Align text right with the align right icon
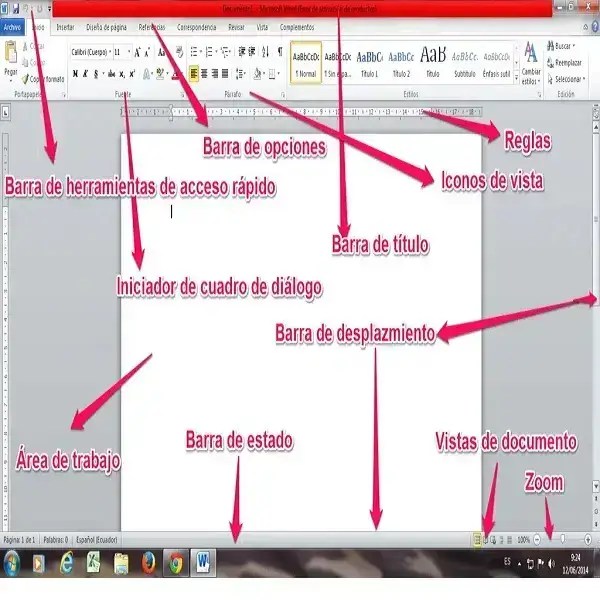 215,73
